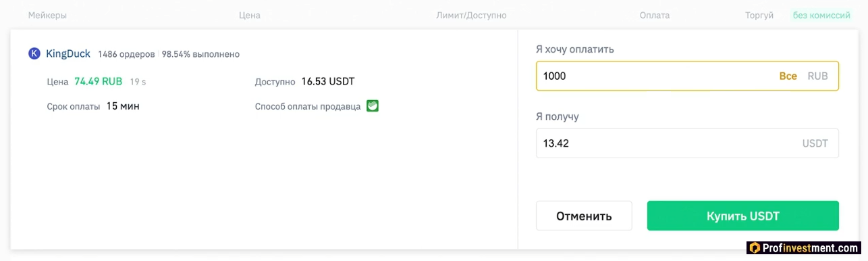Click the Все max-amount link
Viewport: 868px width, 261px height.
pos(788,76)
